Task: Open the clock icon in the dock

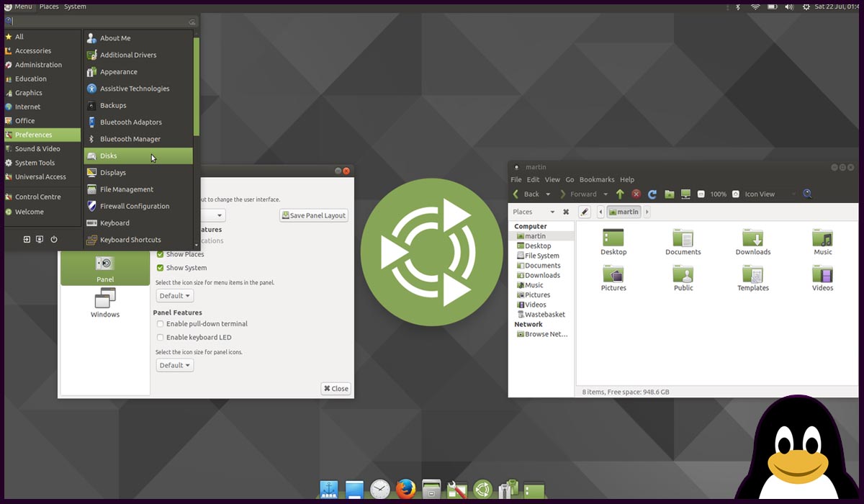Action: point(379,490)
